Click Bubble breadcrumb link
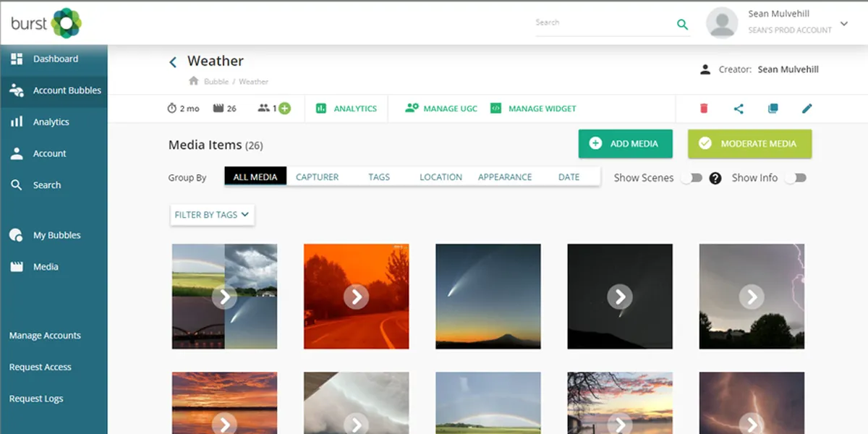This screenshot has width=868, height=434. 216,82
